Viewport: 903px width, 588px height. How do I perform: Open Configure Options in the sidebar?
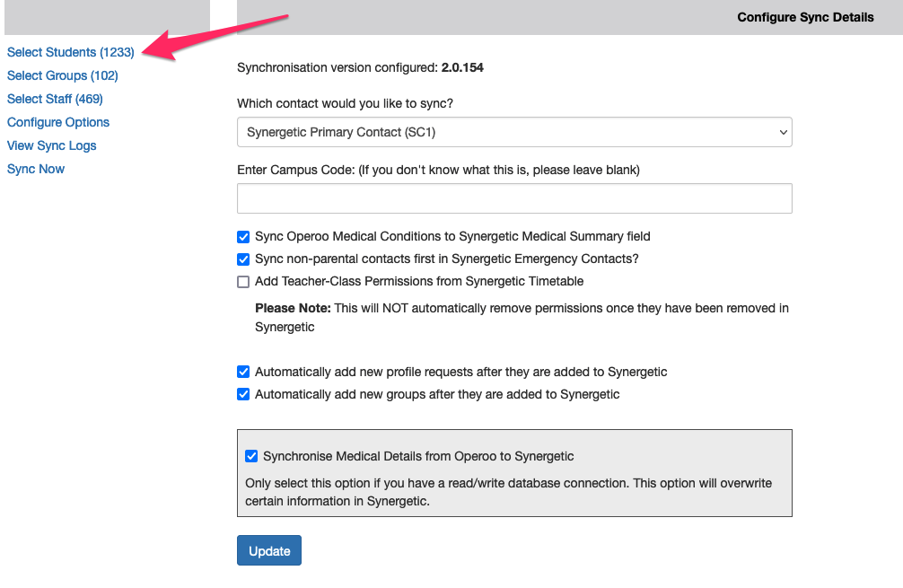tap(58, 122)
